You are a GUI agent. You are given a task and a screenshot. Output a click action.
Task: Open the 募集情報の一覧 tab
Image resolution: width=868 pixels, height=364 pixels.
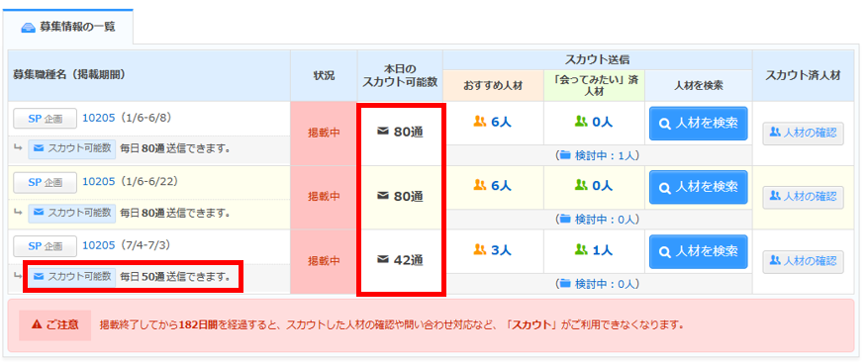67,27
